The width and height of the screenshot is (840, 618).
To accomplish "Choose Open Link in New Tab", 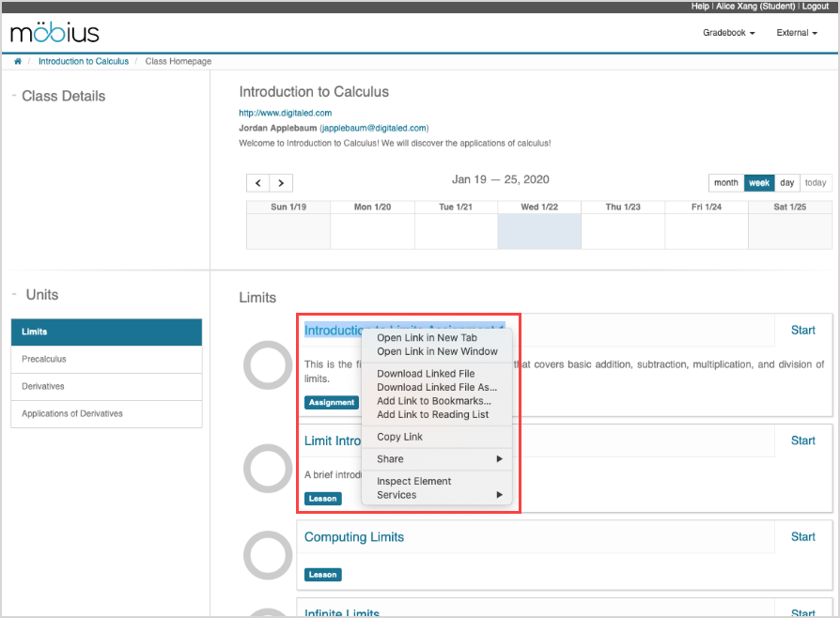I will [427, 338].
